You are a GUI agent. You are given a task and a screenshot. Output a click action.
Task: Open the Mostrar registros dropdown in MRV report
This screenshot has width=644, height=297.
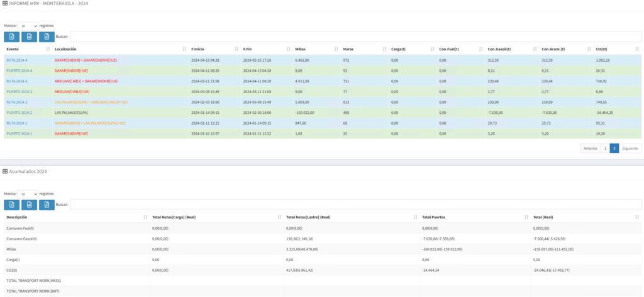click(28, 26)
